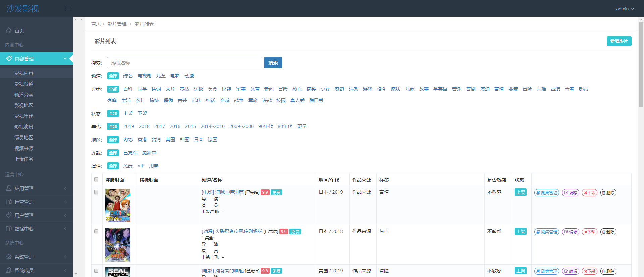Click the 海贼王 vertical cover thumbnail

[118, 206]
